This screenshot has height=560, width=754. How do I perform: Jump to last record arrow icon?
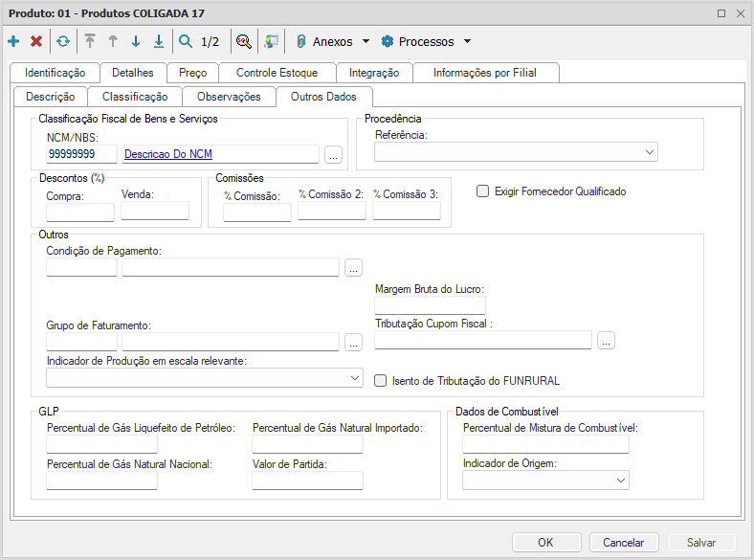tap(159, 42)
